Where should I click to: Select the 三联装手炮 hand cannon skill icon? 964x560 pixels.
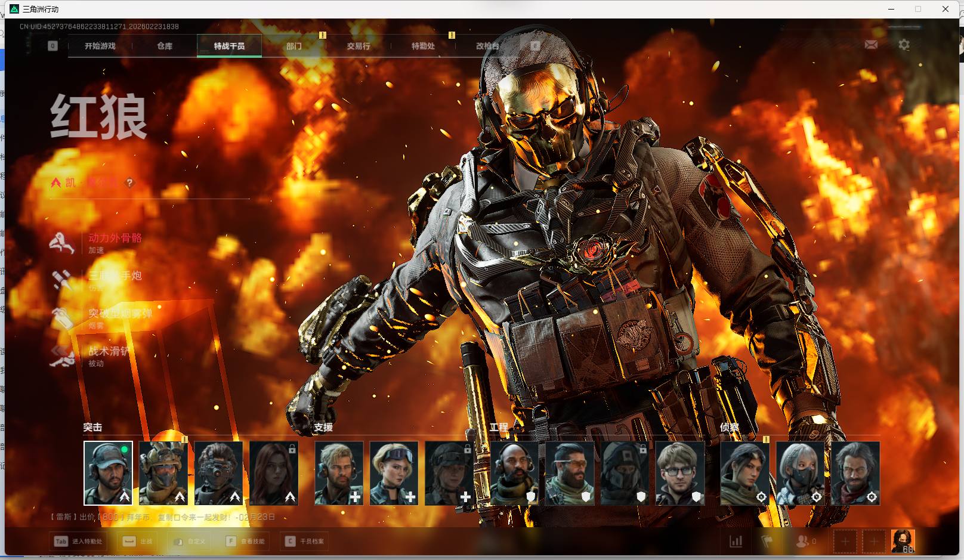[x=62, y=280]
